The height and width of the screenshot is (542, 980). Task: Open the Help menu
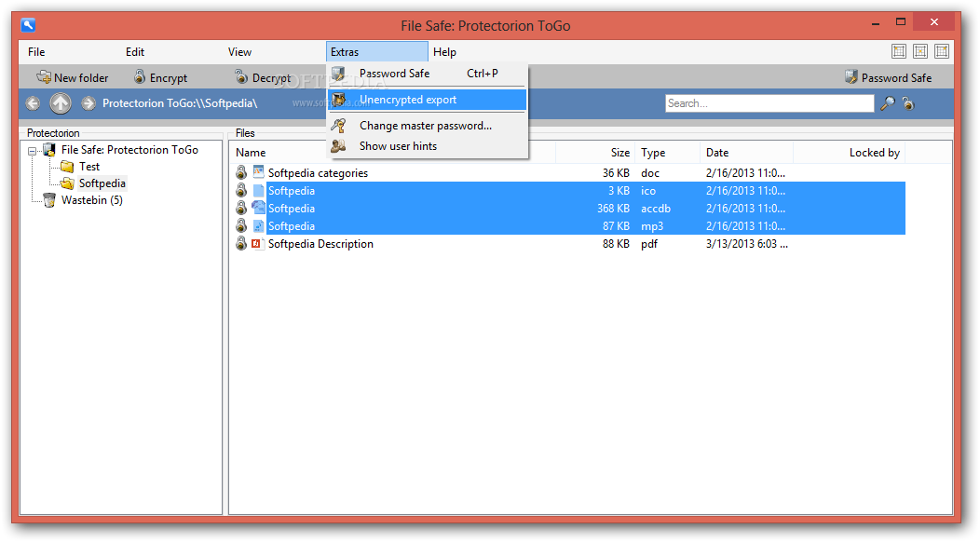pyautogui.click(x=444, y=52)
